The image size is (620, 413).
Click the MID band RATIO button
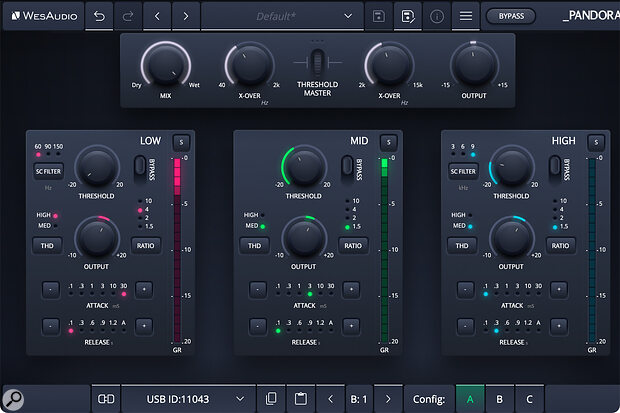(353, 246)
